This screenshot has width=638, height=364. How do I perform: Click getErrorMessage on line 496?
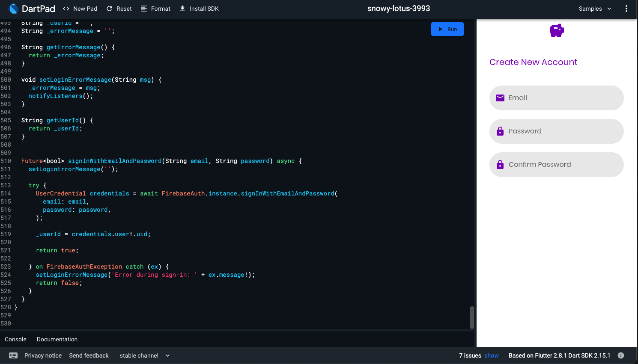74,47
